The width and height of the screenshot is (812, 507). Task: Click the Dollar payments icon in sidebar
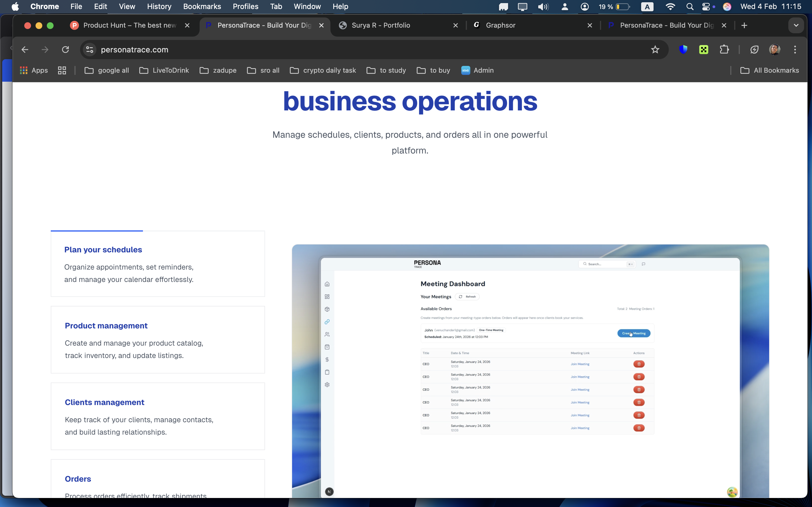(327, 359)
